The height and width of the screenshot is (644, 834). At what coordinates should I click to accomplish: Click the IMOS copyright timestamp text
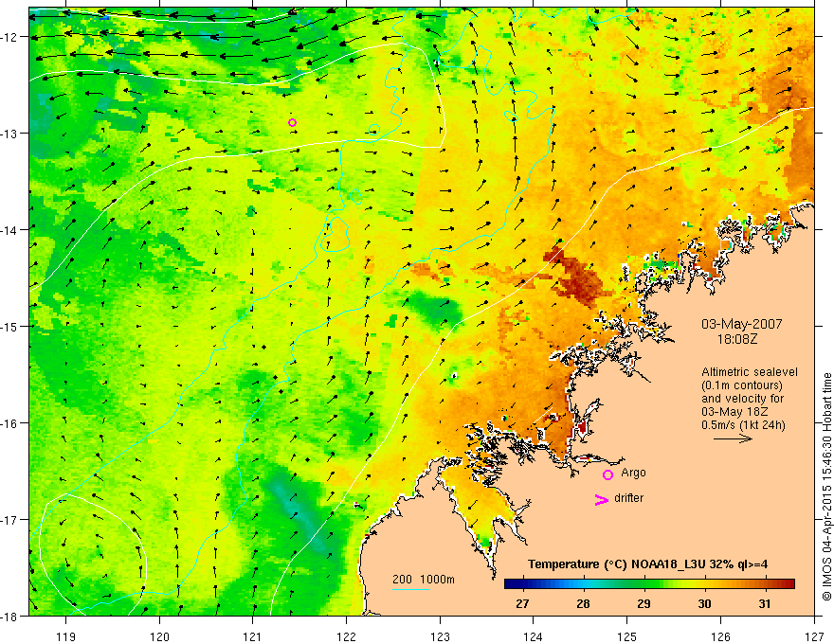[x=826, y=487]
